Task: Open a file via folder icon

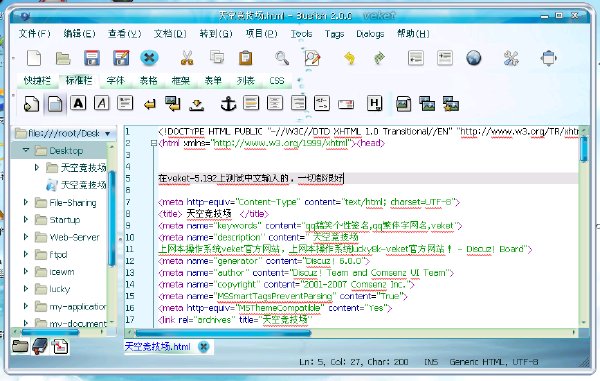Action: tap(63, 58)
